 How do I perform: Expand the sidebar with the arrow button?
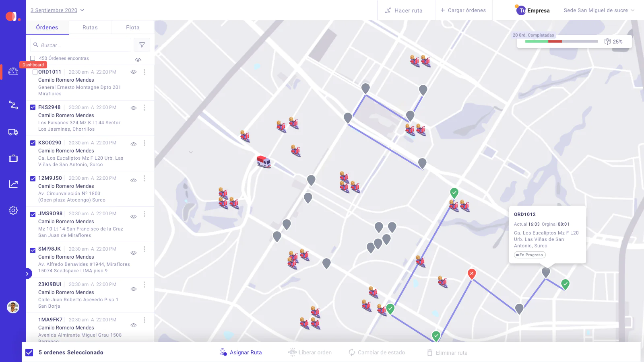27,274
